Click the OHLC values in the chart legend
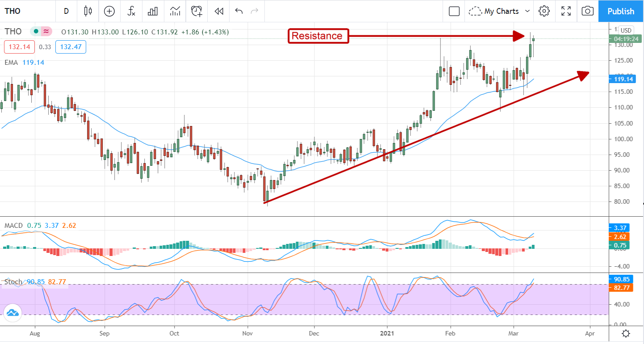Screen dimensions: 644x344 [145, 32]
